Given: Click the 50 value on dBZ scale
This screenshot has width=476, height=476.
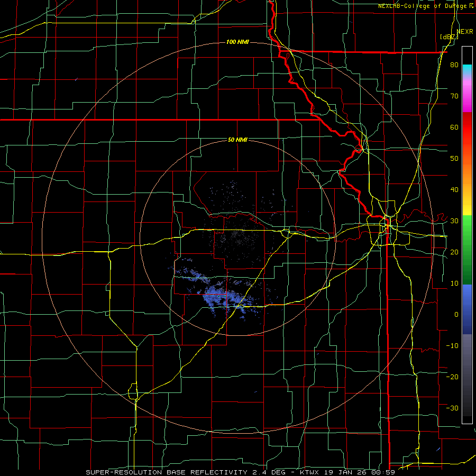Looking at the screenshot, I should 454,159.
